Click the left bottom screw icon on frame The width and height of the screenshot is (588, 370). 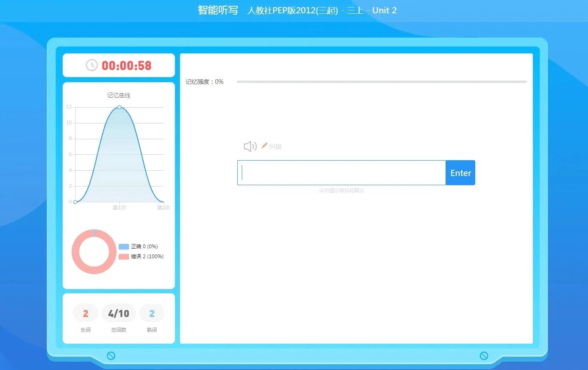[x=111, y=356]
